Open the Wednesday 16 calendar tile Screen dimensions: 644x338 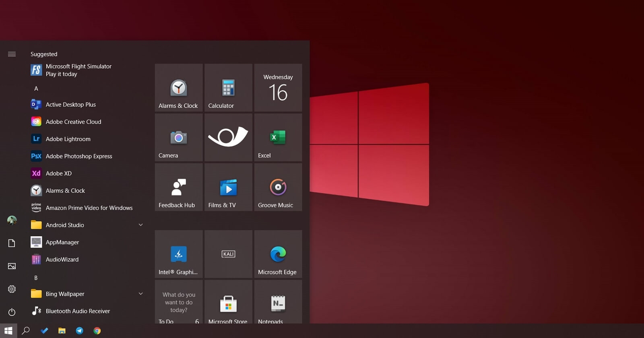tap(278, 88)
